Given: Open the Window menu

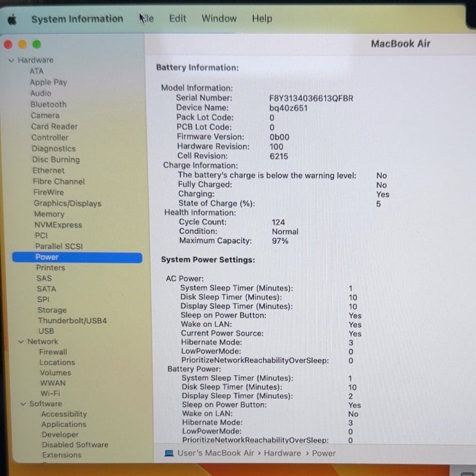Looking at the screenshot, I should pyautogui.click(x=219, y=19).
